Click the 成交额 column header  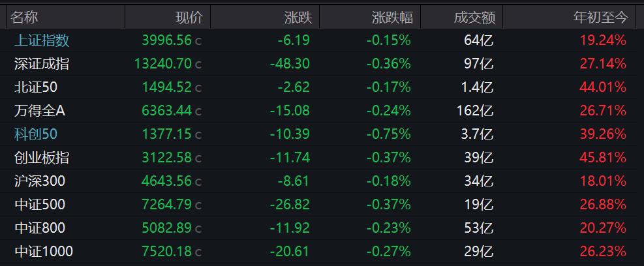coord(473,17)
